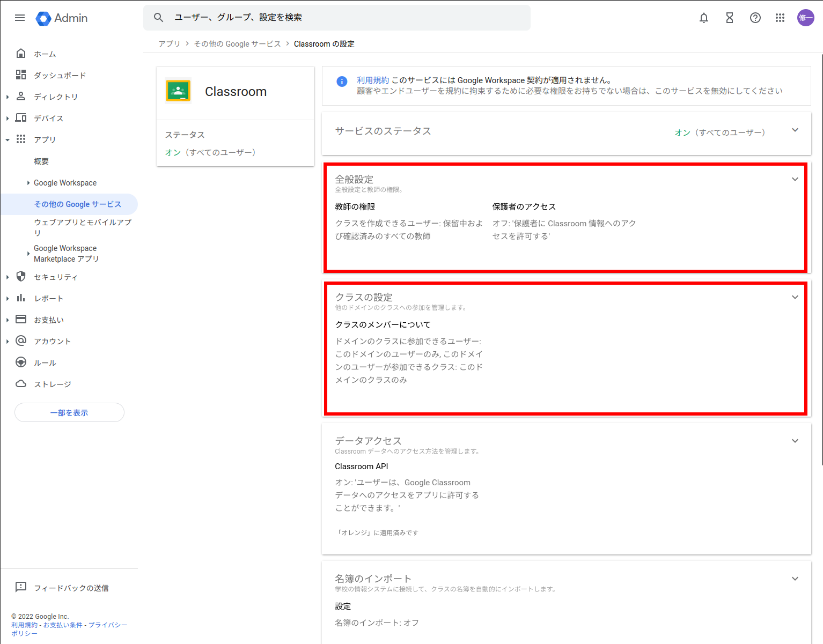Open the hourglass tasks icon

point(729,18)
